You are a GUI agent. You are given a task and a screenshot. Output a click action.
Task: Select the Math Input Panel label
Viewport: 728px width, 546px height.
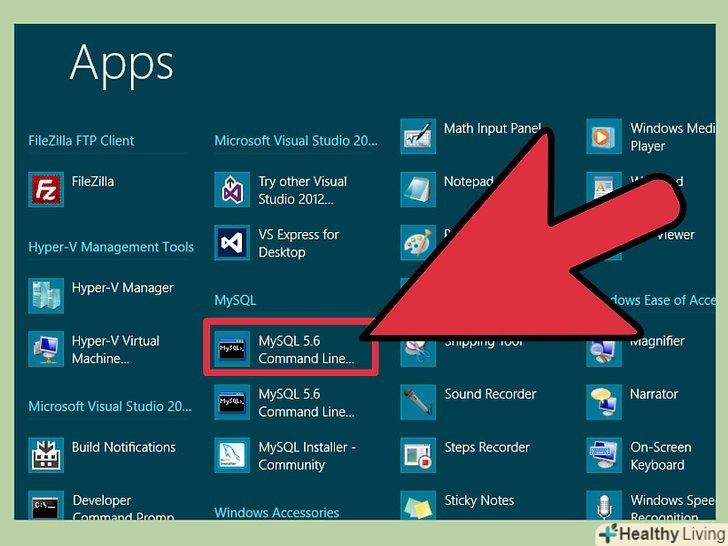493,128
